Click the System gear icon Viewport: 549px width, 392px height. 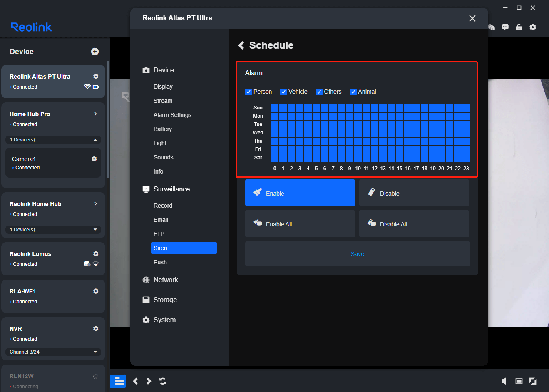(x=146, y=320)
